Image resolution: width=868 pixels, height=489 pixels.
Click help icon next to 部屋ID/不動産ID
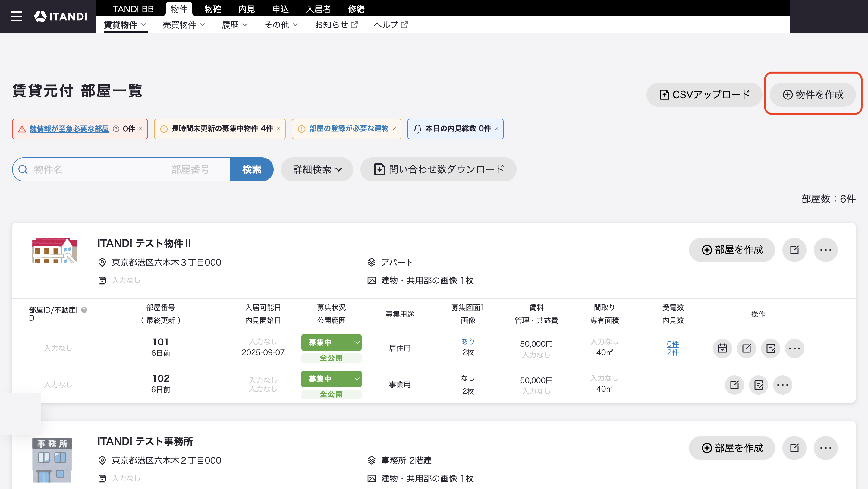coord(84,310)
